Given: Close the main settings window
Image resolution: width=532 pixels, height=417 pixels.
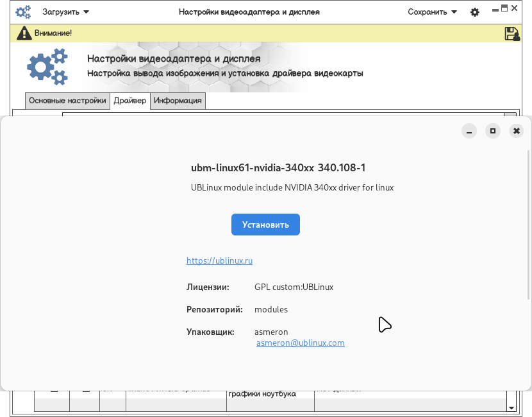Looking at the screenshot, I should pyautogui.click(x=514, y=8).
